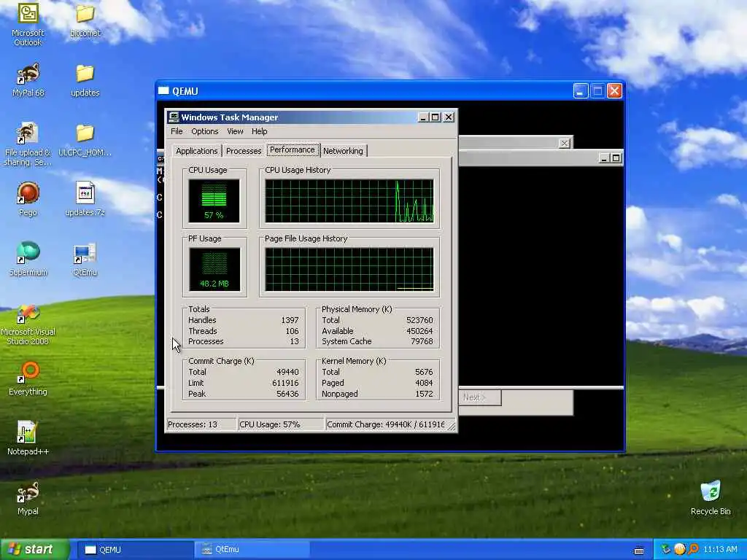Image resolution: width=747 pixels, height=560 pixels.
Task: Click the CPU Usage History graph
Action: coord(349,201)
